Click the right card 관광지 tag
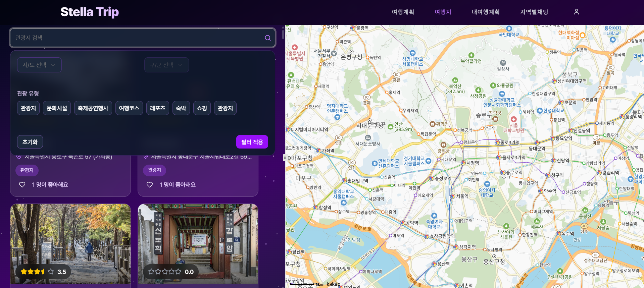This screenshot has width=644, height=288. [x=154, y=170]
